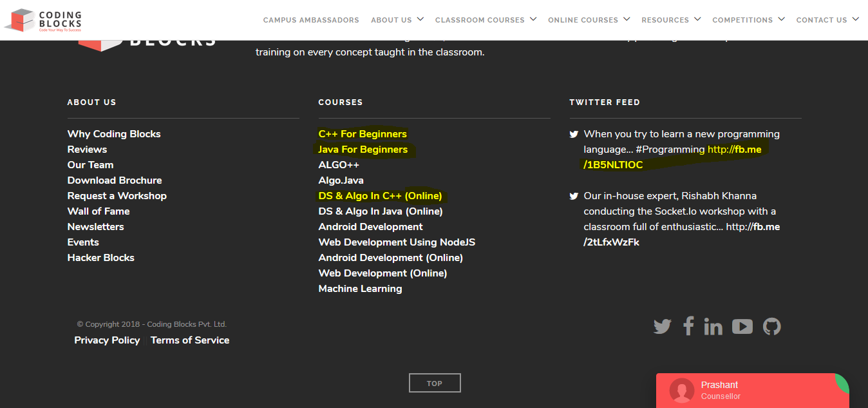Open the ALGO++ course link

tap(339, 165)
